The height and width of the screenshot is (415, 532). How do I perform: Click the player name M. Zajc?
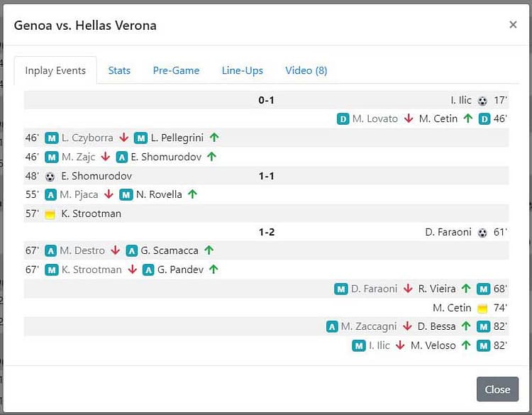[x=79, y=157]
